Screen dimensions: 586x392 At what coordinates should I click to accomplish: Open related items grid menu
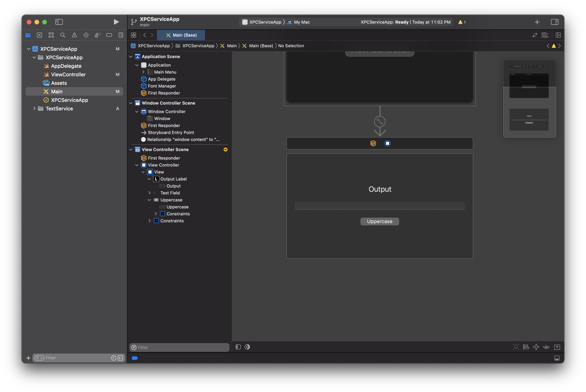click(x=134, y=35)
